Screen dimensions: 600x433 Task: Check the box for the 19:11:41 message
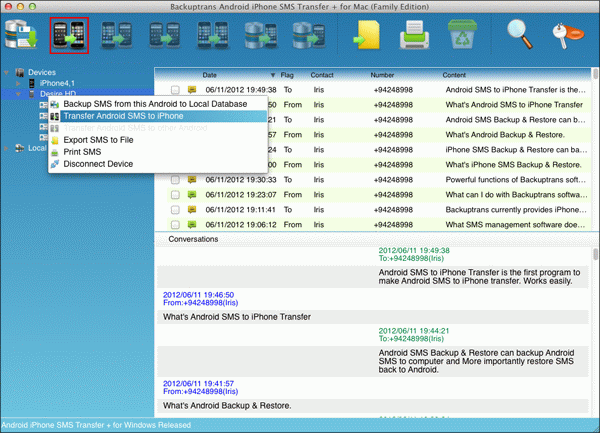[x=175, y=210]
